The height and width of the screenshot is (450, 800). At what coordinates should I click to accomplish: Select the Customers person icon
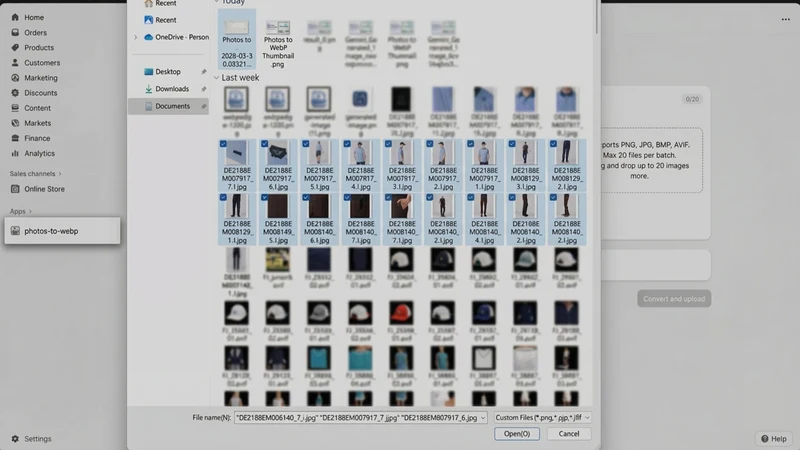pyautogui.click(x=15, y=63)
